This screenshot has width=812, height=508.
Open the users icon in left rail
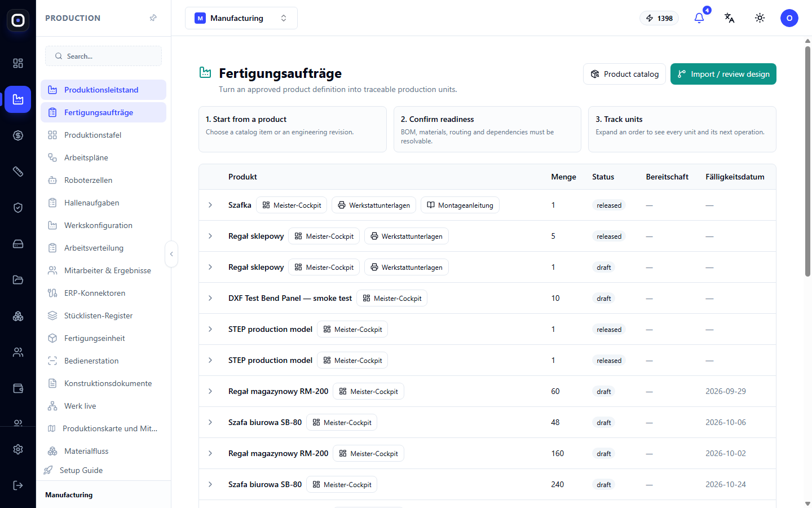point(18,352)
